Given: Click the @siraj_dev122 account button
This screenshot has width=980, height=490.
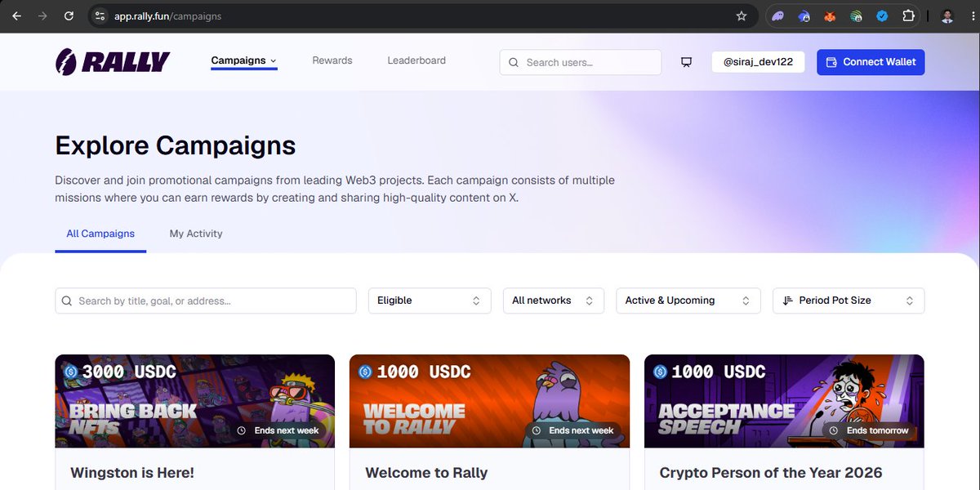Looking at the screenshot, I should coord(758,62).
